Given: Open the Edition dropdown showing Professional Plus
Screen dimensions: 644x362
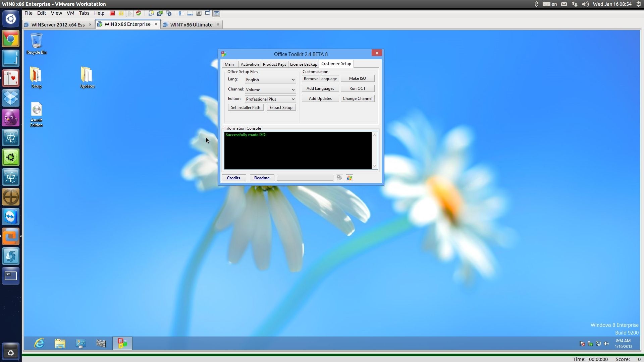Looking at the screenshot, I should pos(270,99).
